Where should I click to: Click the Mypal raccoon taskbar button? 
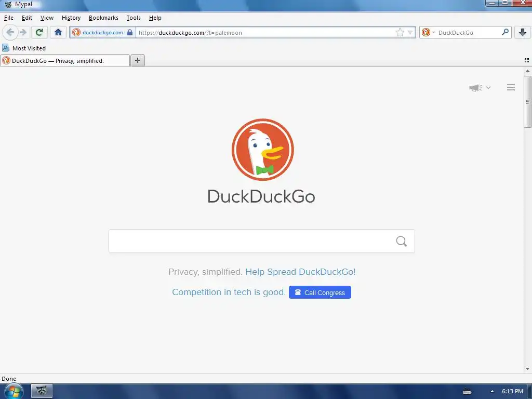tap(42, 391)
